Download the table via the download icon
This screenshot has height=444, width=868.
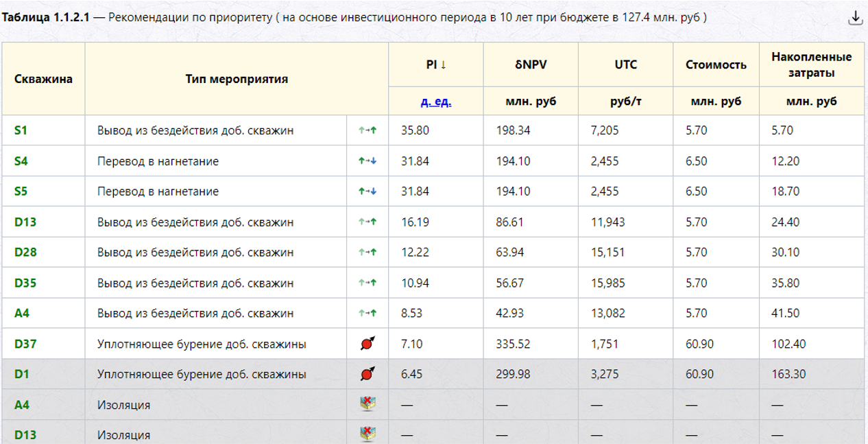855,19
